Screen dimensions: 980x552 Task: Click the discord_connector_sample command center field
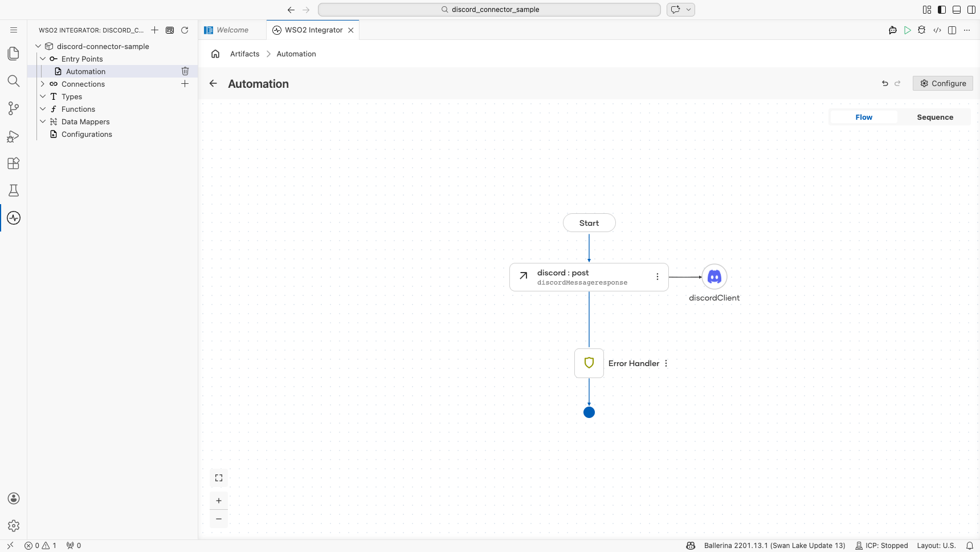click(x=489, y=10)
